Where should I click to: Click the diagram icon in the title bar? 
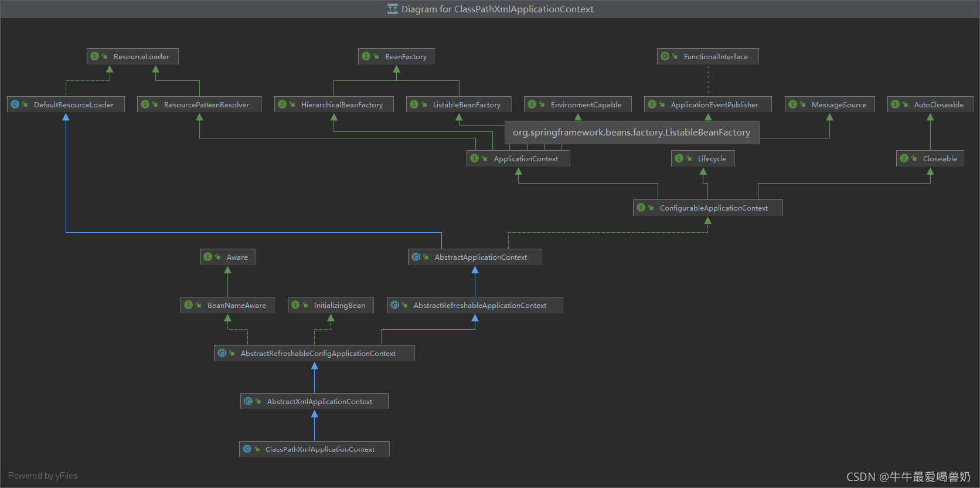(393, 9)
